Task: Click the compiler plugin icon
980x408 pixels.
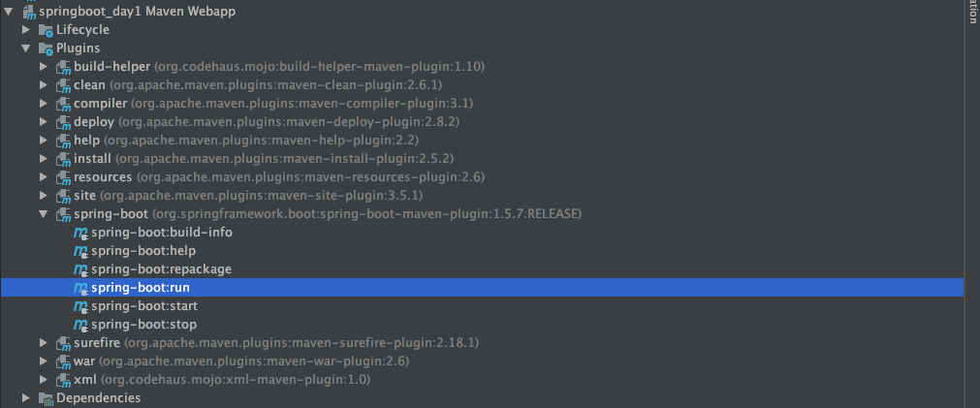Action: [63, 103]
